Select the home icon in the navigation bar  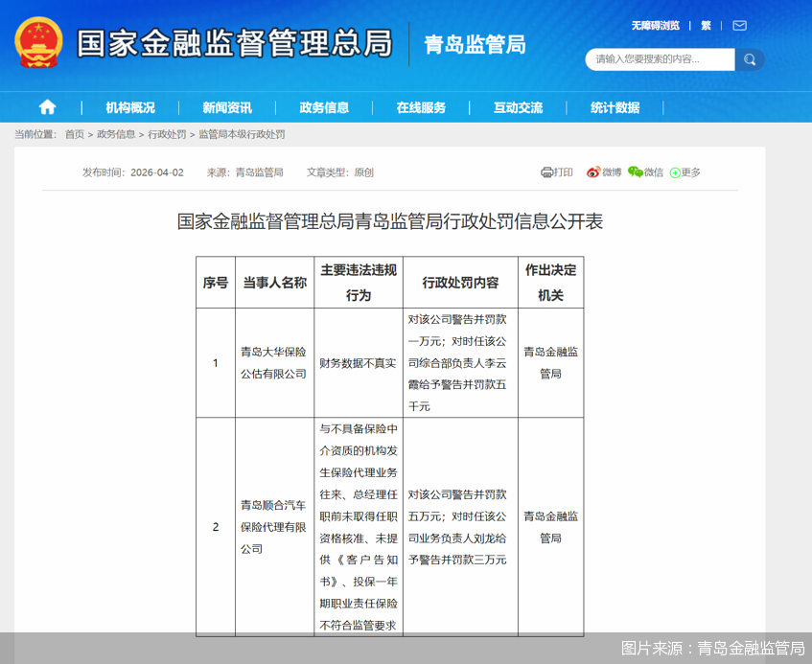[x=46, y=107]
